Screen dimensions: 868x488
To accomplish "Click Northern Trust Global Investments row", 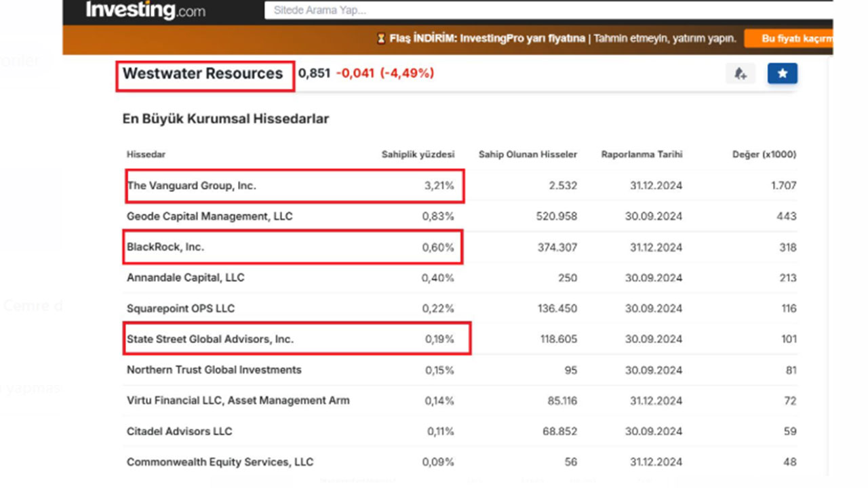I will pyautogui.click(x=214, y=370).
